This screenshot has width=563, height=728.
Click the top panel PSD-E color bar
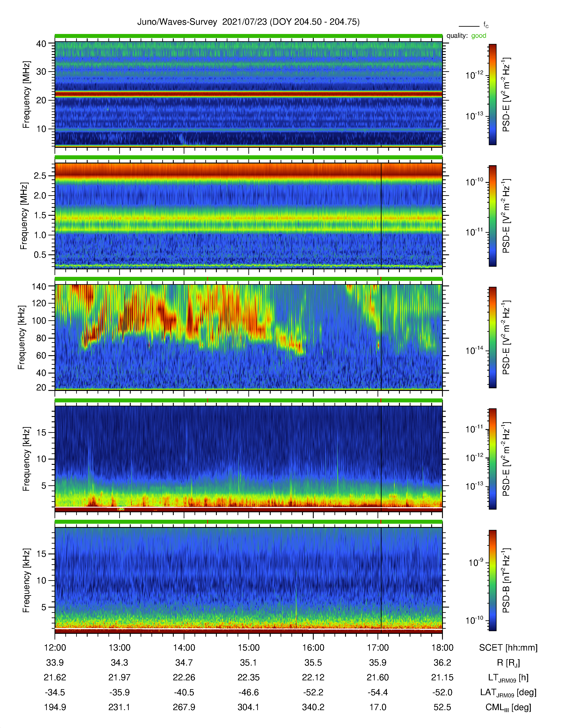pyautogui.click(x=492, y=94)
